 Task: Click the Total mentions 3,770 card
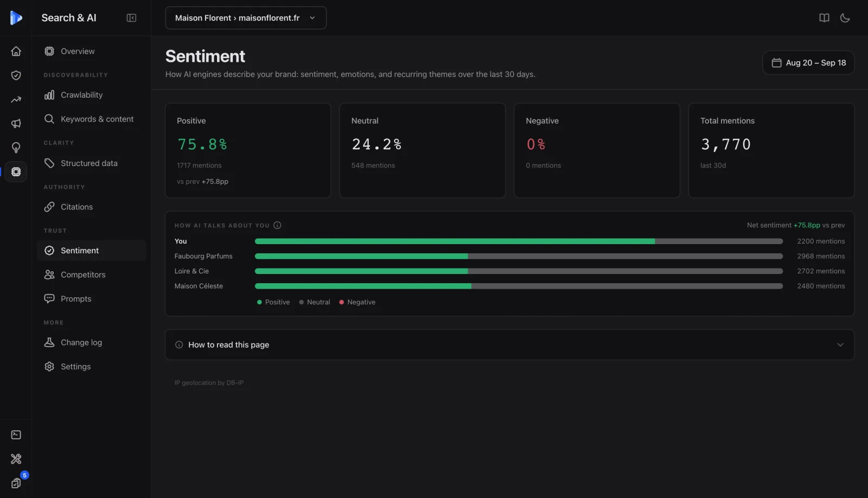coord(771,151)
